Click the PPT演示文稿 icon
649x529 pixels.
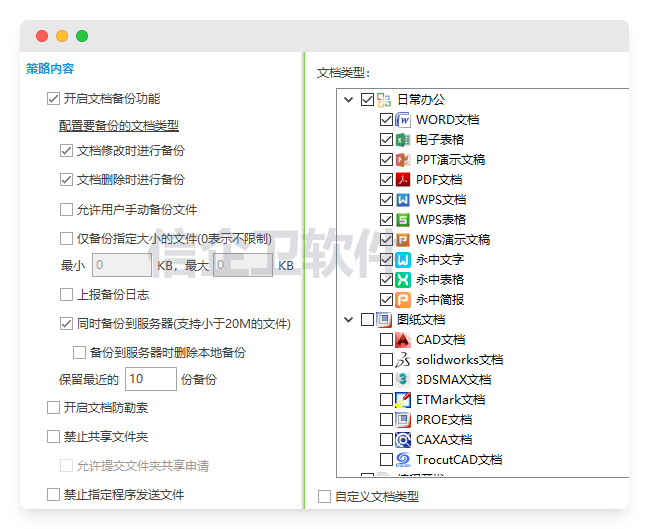403,160
